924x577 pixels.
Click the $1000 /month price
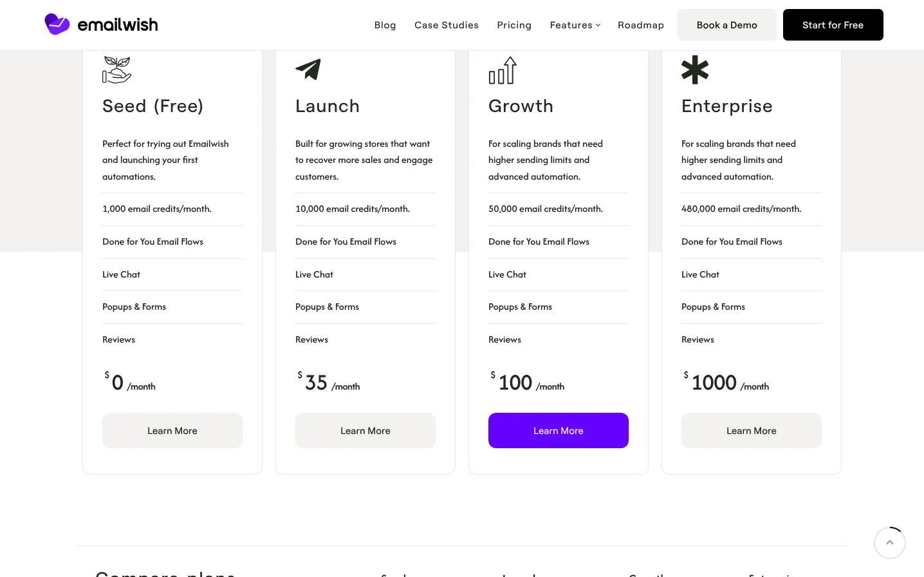(726, 383)
